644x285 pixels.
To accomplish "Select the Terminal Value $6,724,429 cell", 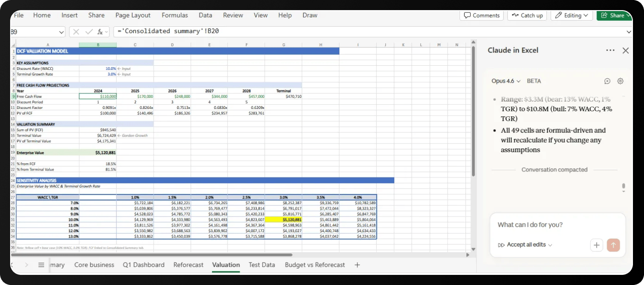I will tap(98, 136).
